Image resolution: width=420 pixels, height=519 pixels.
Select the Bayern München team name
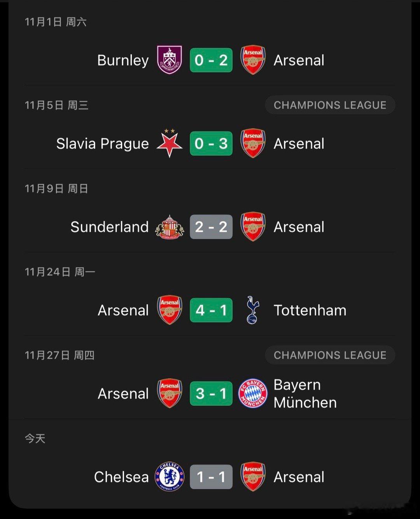(x=305, y=393)
